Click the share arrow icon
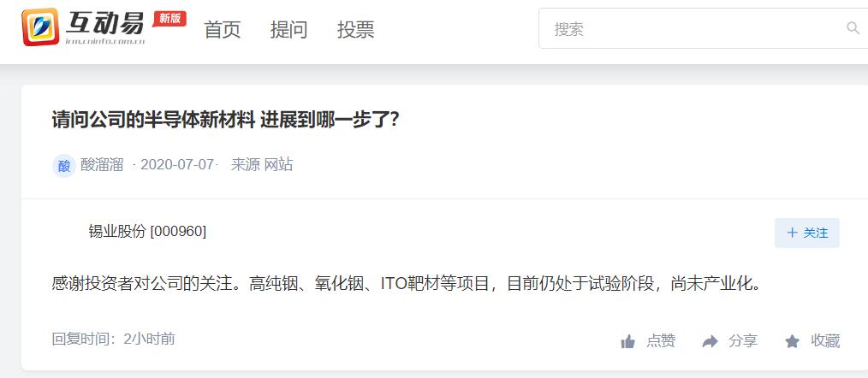Screen dimensions: 868x378 click(x=710, y=341)
